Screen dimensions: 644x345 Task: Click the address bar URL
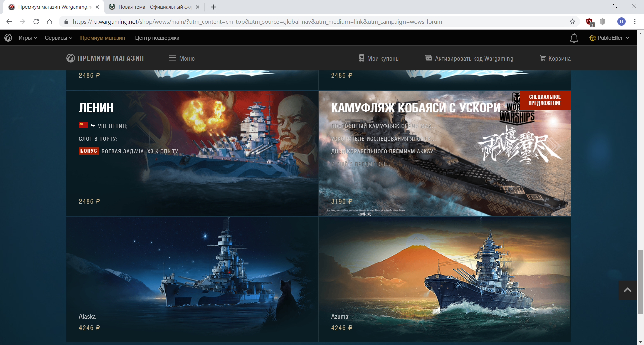pyautogui.click(x=257, y=22)
